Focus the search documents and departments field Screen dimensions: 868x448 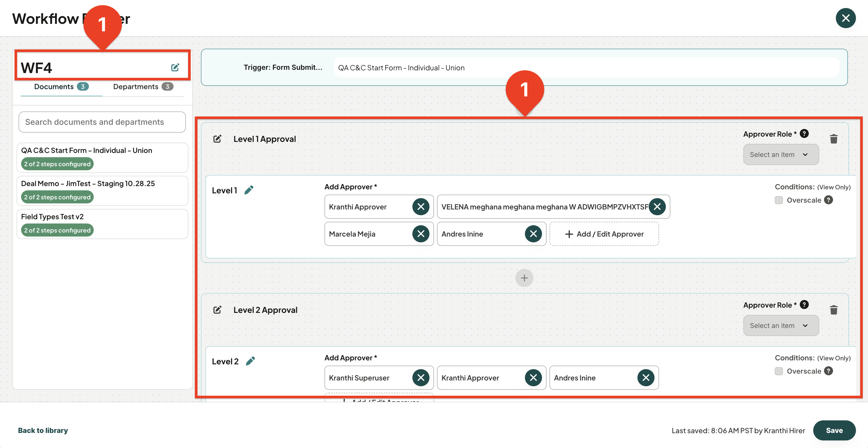(x=102, y=122)
